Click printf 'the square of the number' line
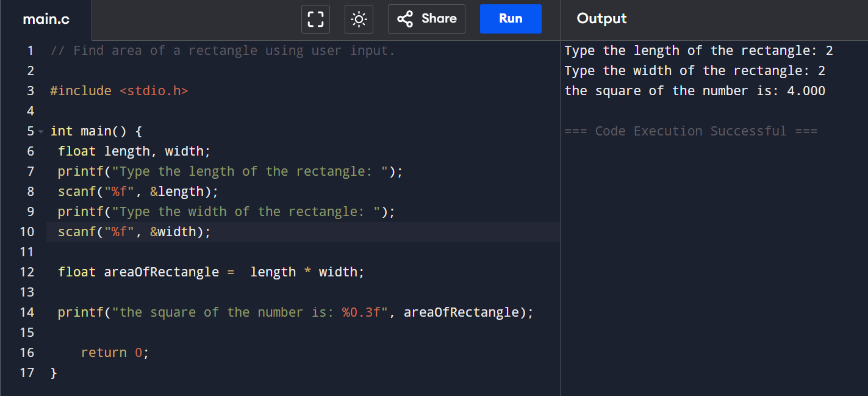Image resolution: width=868 pixels, height=396 pixels. pos(296,312)
